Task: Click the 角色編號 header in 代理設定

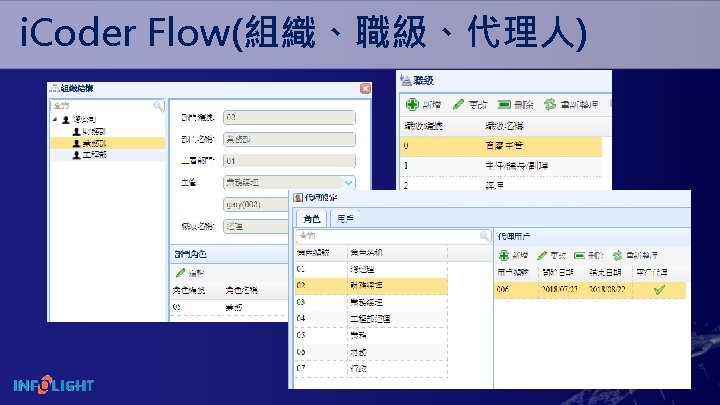Action: coord(313,253)
